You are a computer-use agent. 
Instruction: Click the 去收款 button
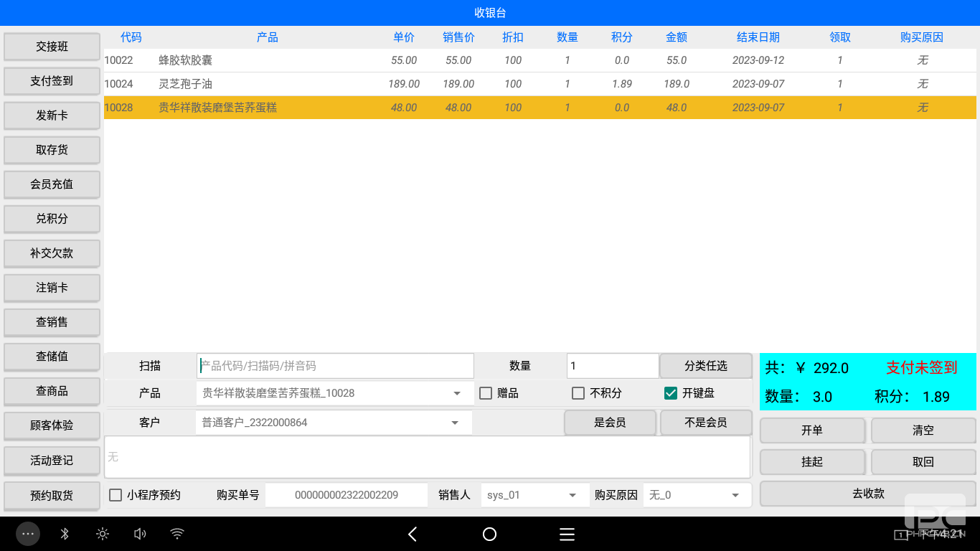click(867, 494)
